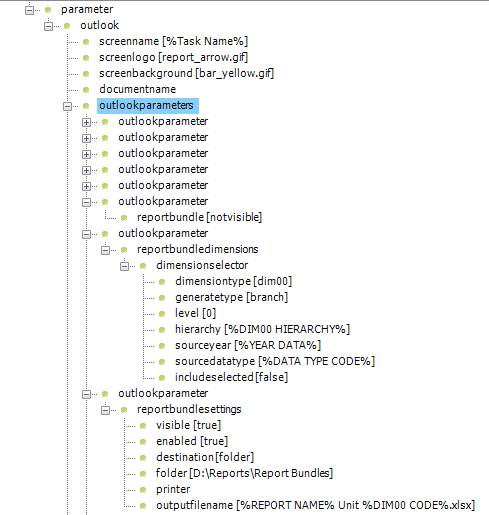Image resolution: width=489 pixels, height=515 pixels.
Task: Click the bullet icon next to screenname
Action: (86, 42)
